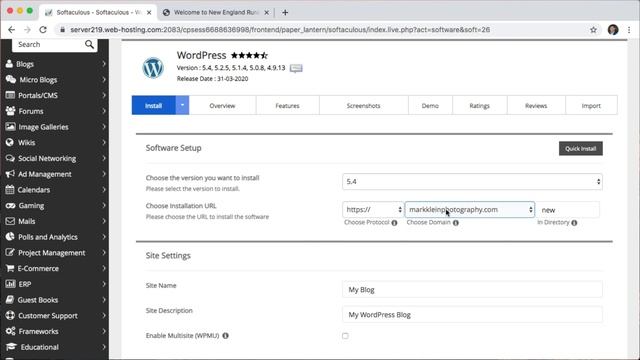This screenshot has height=360, width=640.
Task: Click the Wikis globe icon
Action: (x=10, y=142)
